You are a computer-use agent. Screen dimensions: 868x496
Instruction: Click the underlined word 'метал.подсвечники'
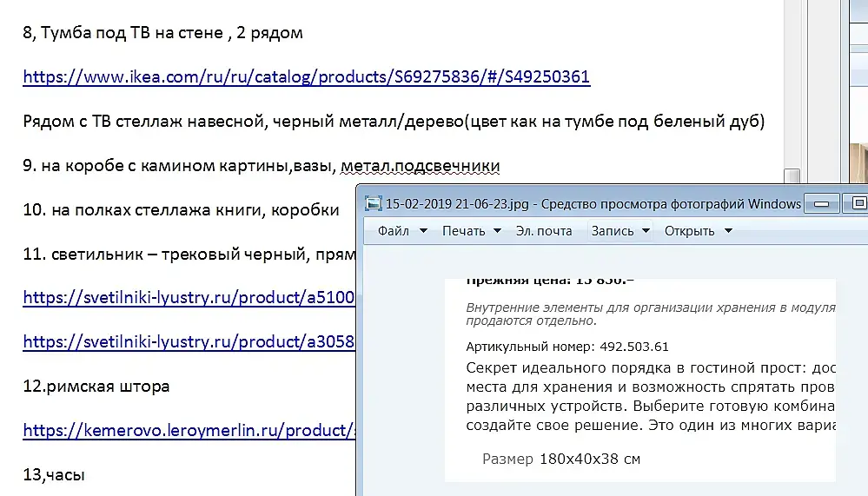coord(421,166)
